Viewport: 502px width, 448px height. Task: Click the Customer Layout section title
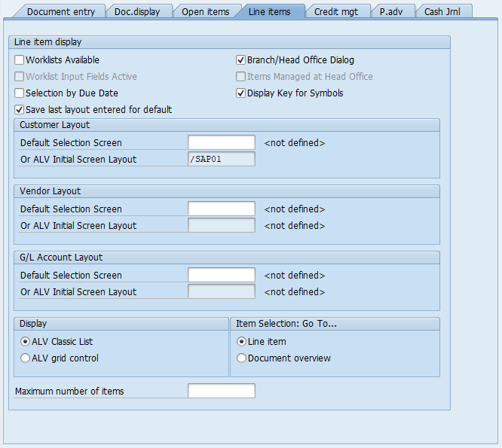(x=55, y=125)
